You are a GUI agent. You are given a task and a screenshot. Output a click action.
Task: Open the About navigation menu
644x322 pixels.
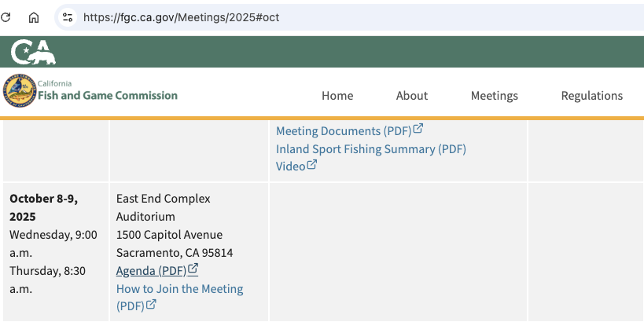412,96
